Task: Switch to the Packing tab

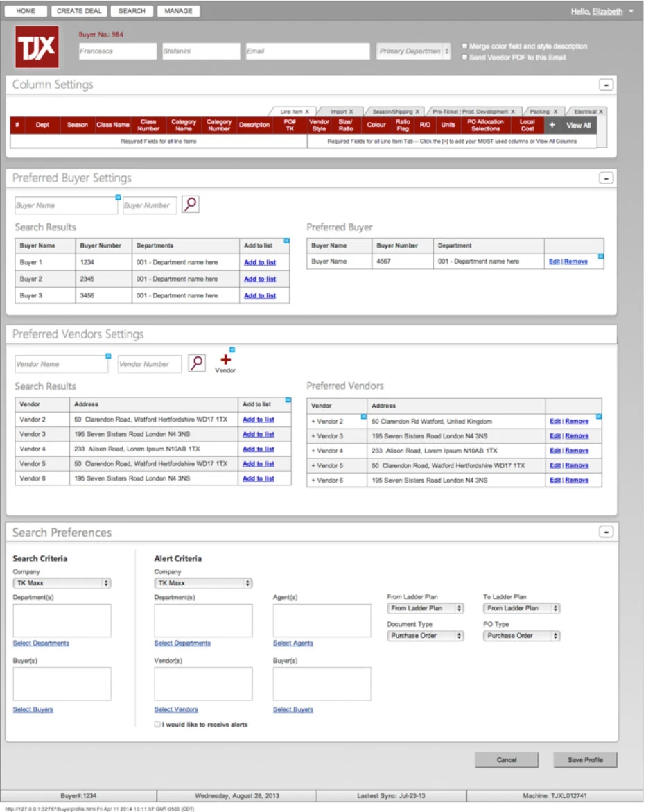Action: pos(539,112)
